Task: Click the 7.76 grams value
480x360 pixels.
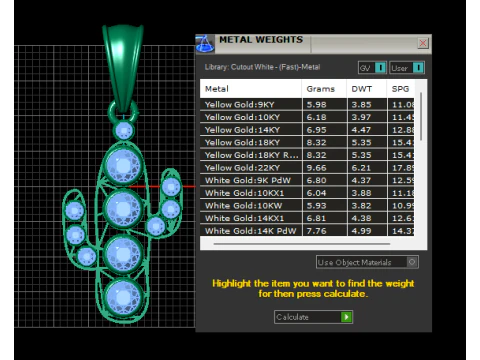Action: (316, 231)
